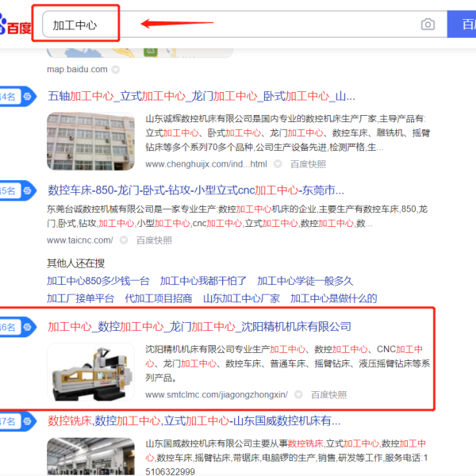Click related search 代加工项目招商
Viewport: 476px width, 476px height.
pos(159,298)
